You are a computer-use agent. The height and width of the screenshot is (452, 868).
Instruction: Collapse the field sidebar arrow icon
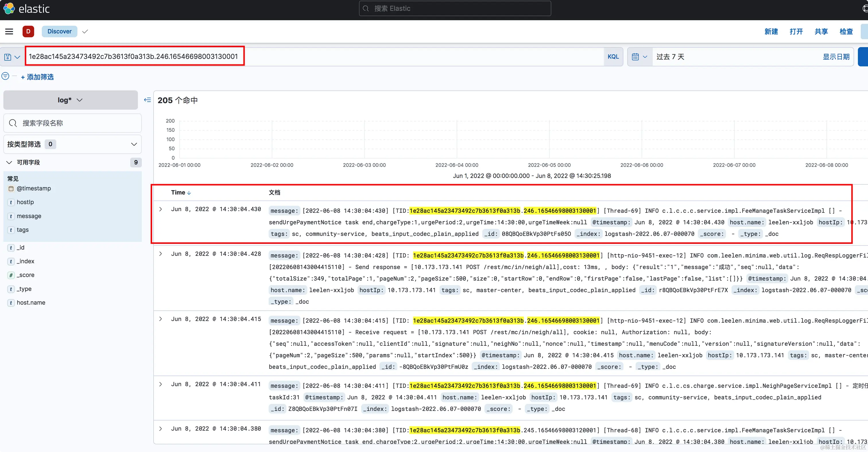pos(147,100)
